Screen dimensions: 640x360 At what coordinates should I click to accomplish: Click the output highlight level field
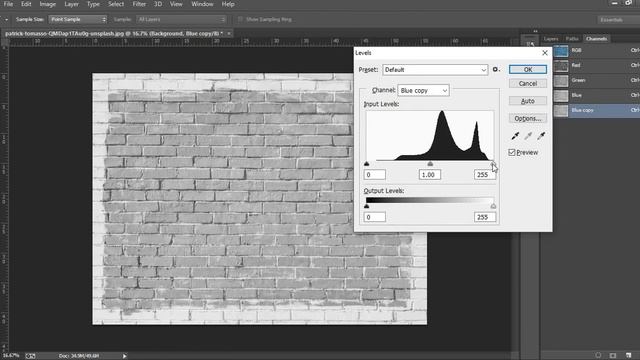pos(485,217)
